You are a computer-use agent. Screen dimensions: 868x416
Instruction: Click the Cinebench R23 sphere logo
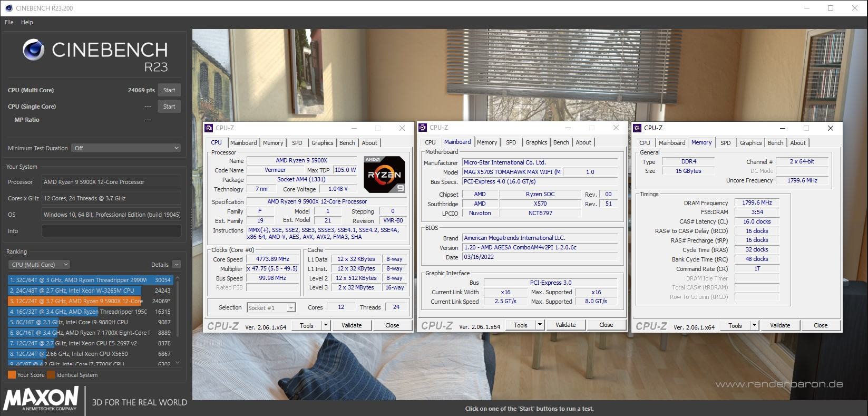point(33,50)
